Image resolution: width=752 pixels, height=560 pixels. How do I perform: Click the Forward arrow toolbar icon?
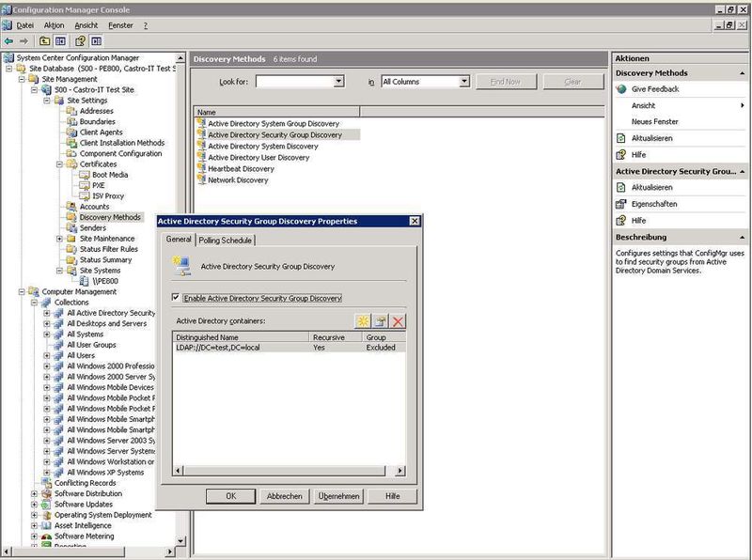(x=23, y=41)
